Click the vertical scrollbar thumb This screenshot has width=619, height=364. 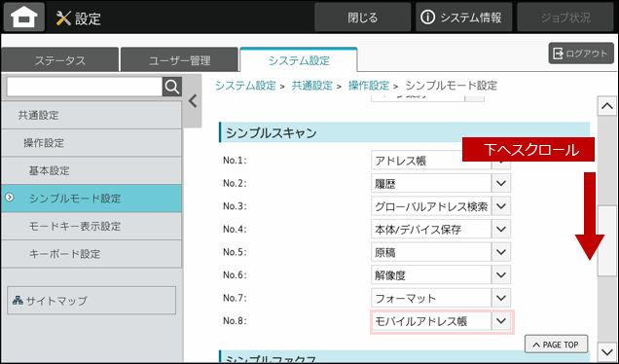(x=606, y=240)
